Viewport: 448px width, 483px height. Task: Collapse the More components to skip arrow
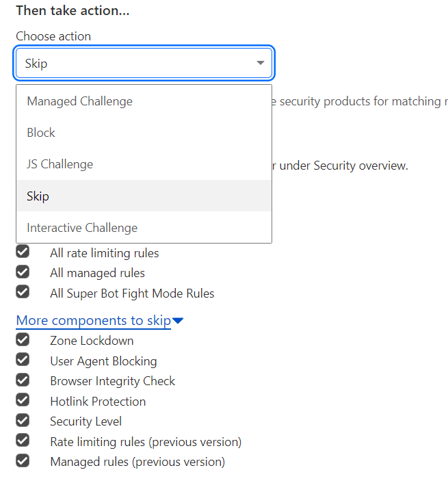coord(178,321)
